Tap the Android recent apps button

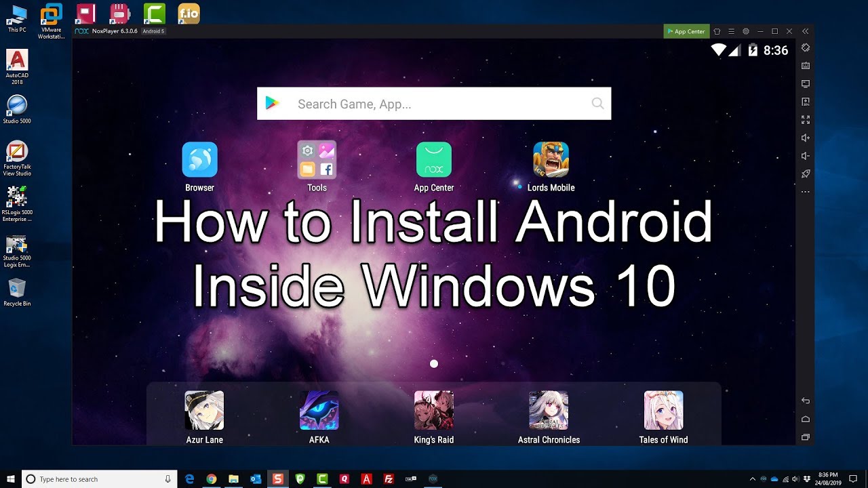tap(806, 437)
